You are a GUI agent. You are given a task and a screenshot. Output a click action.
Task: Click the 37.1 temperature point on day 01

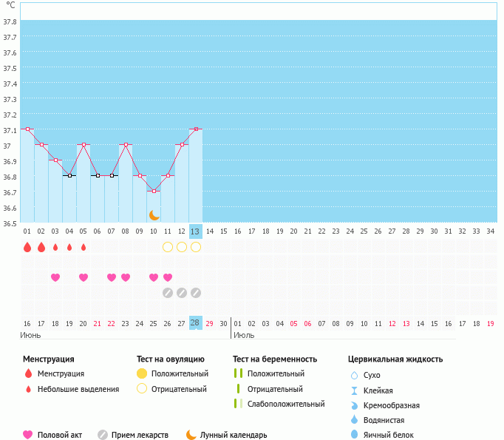pyautogui.click(x=27, y=129)
